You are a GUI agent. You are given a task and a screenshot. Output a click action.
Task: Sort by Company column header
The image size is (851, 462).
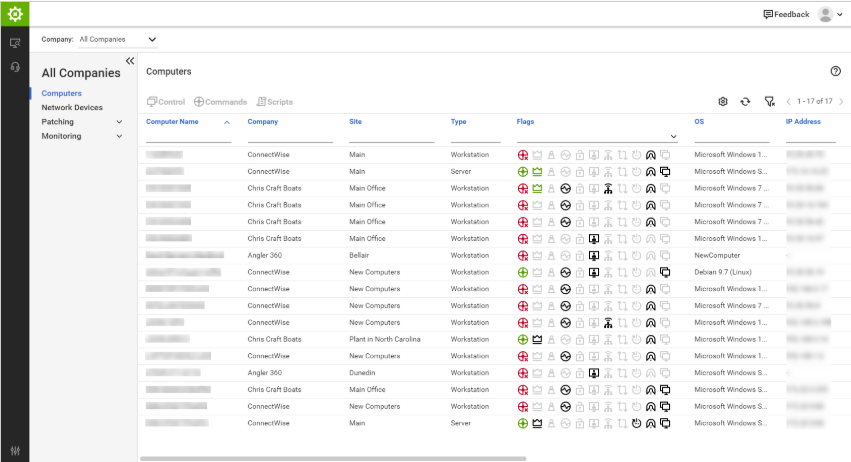point(263,122)
